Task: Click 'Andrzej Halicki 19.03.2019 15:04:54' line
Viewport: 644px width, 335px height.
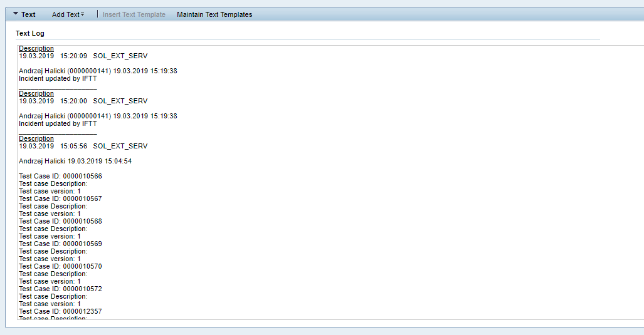Action: [x=75, y=161]
